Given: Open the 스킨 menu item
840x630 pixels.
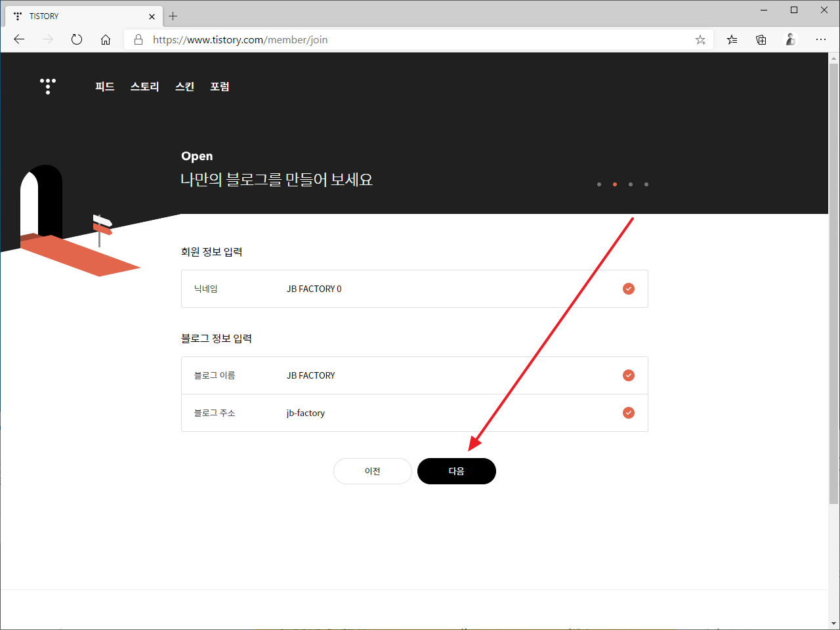Looking at the screenshot, I should (x=185, y=87).
